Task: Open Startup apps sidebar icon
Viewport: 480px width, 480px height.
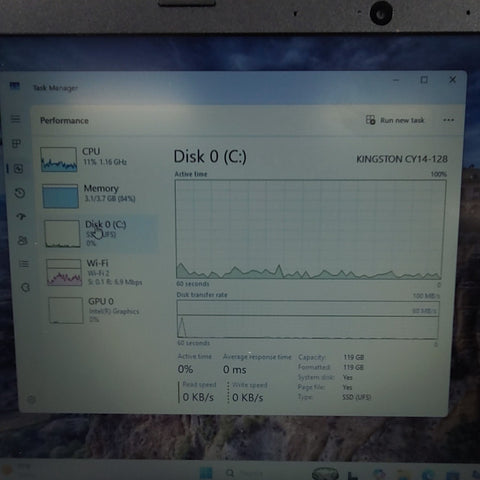Action: tap(21, 217)
